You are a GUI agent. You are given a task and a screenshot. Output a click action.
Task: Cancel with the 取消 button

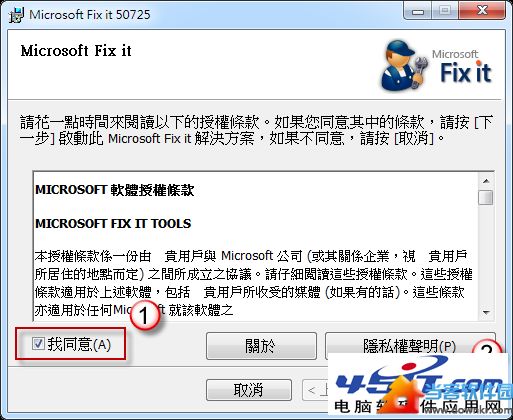249,390
